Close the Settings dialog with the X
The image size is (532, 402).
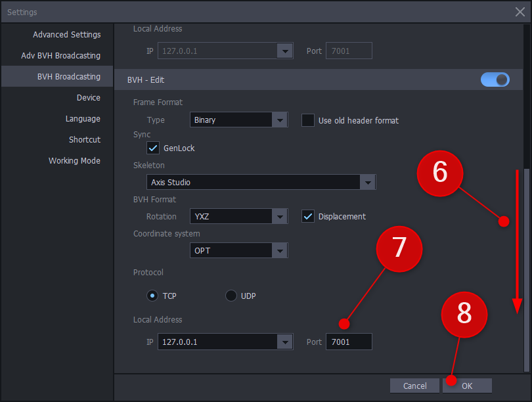(520, 12)
